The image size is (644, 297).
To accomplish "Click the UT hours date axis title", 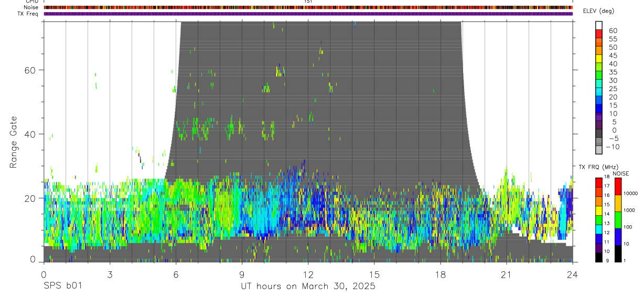I will [x=308, y=287].
